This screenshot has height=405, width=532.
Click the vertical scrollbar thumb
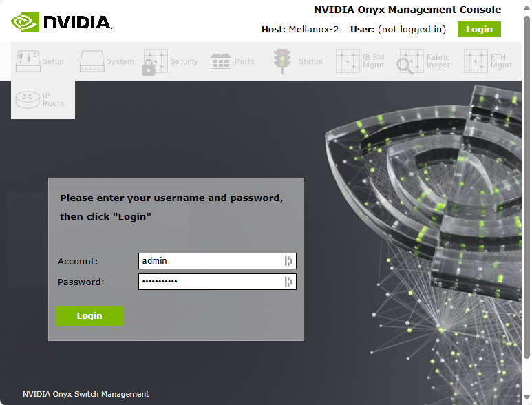click(x=526, y=186)
